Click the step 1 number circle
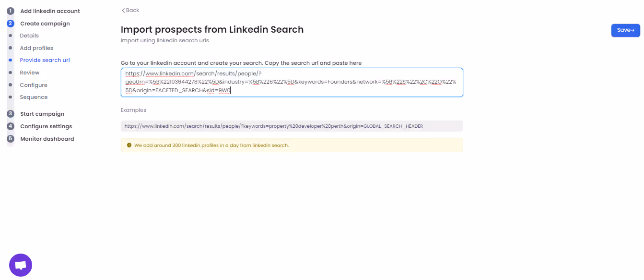 pos(11,11)
